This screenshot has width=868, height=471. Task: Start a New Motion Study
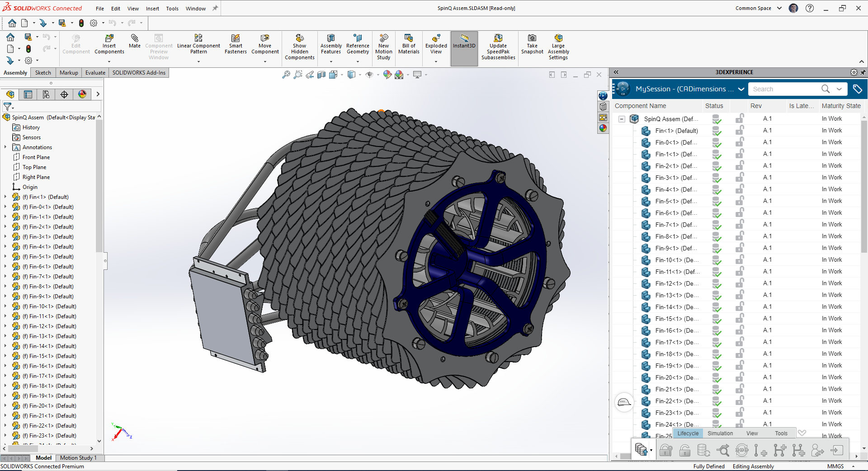pyautogui.click(x=383, y=38)
